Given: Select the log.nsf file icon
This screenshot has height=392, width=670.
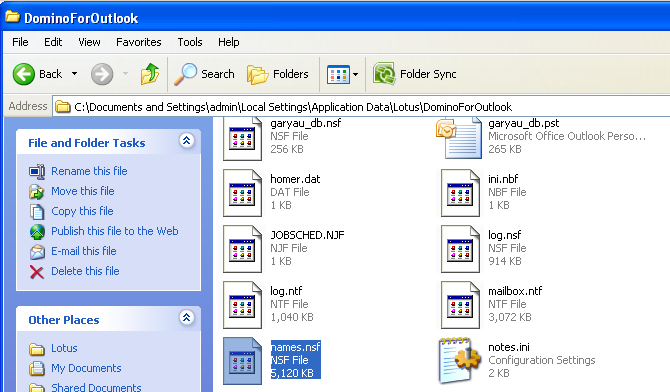Looking at the screenshot, I should (460, 249).
